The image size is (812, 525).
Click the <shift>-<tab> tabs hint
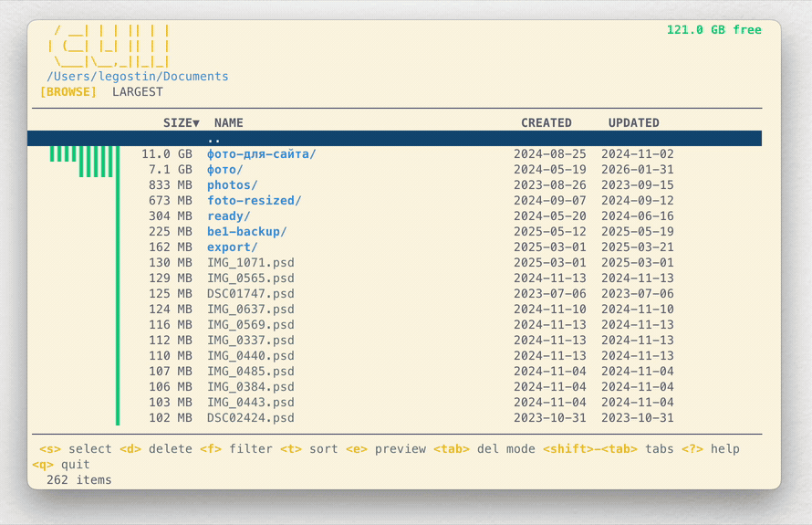click(609, 449)
